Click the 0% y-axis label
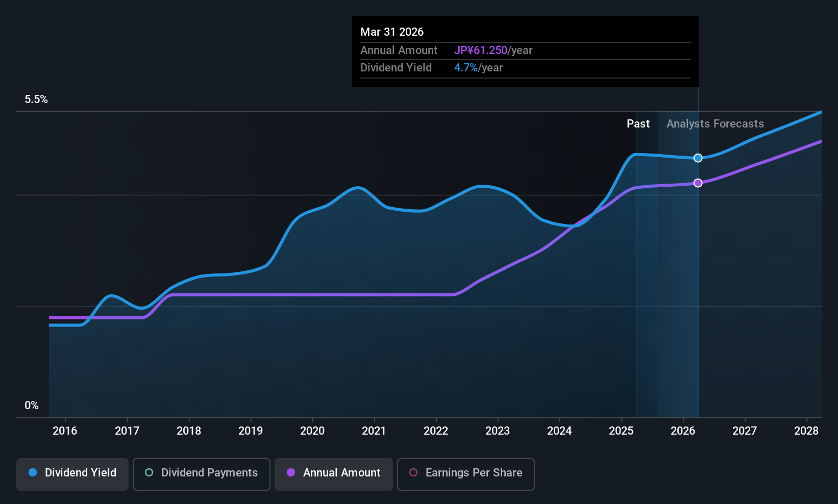 click(x=32, y=406)
